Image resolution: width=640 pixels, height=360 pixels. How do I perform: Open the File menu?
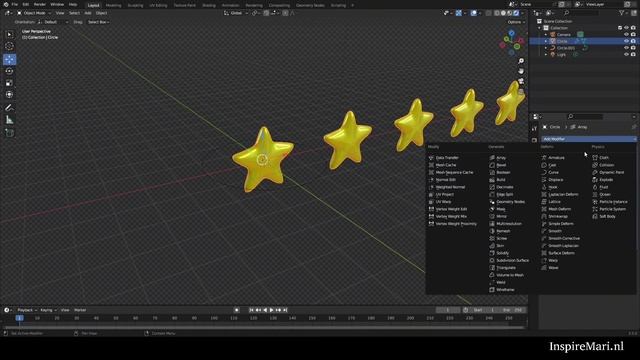(15, 4)
